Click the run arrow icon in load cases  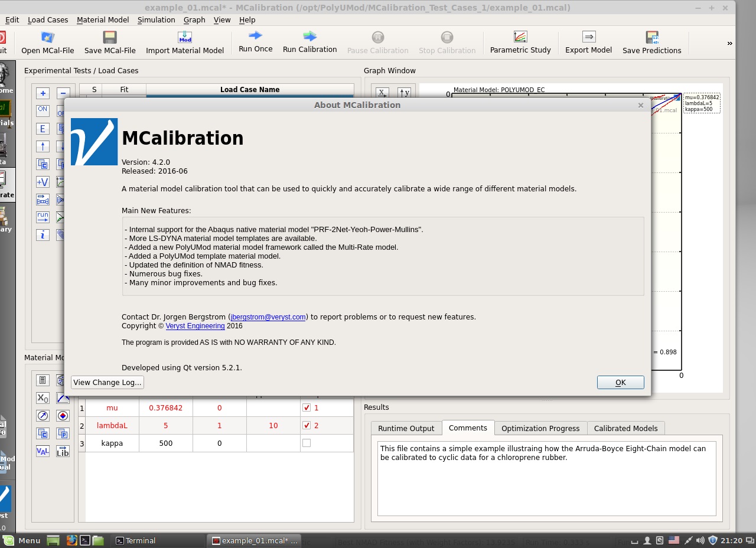tap(43, 217)
